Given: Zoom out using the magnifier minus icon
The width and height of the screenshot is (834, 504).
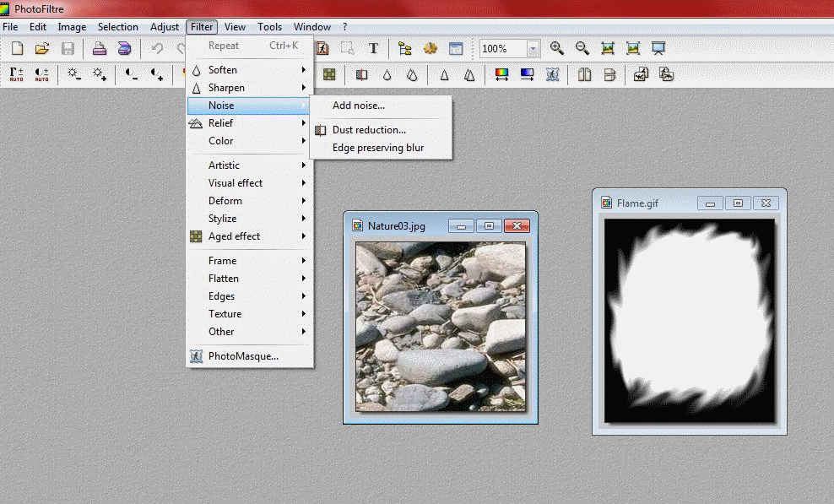Looking at the screenshot, I should [x=582, y=48].
